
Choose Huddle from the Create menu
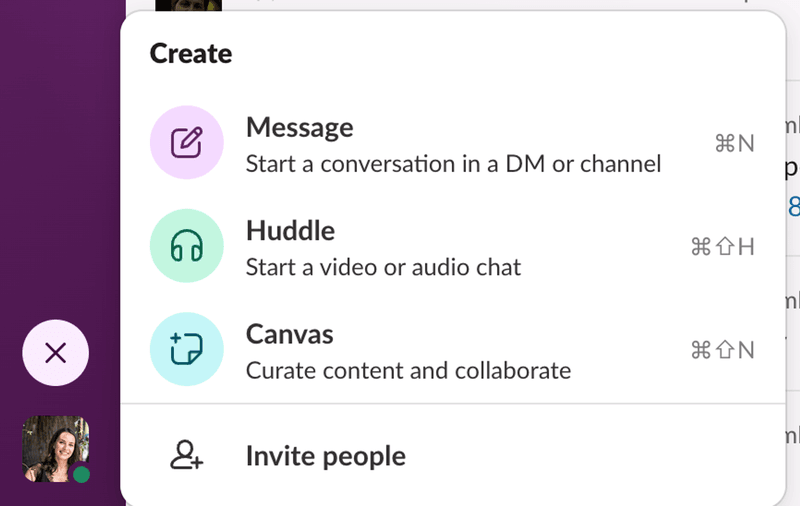point(453,246)
